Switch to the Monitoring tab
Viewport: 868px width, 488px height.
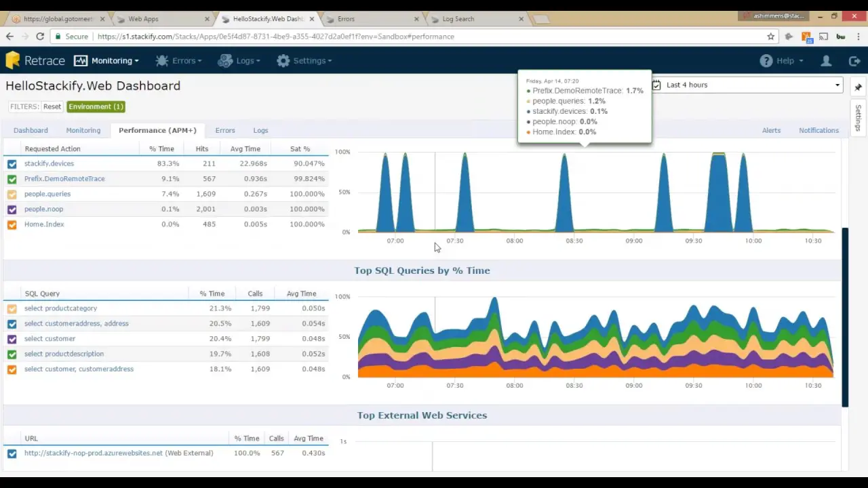click(83, 130)
